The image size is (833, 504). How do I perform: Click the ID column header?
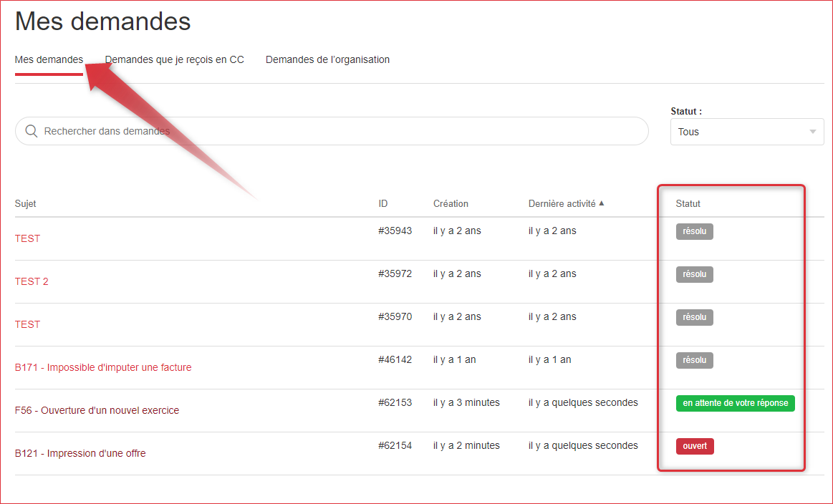pos(383,203)
